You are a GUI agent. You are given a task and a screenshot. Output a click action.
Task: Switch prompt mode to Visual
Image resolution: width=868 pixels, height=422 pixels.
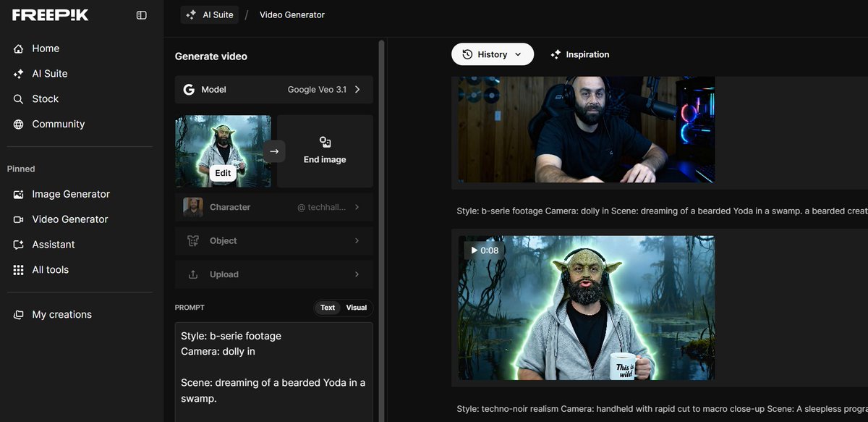[x=356, y=308]
